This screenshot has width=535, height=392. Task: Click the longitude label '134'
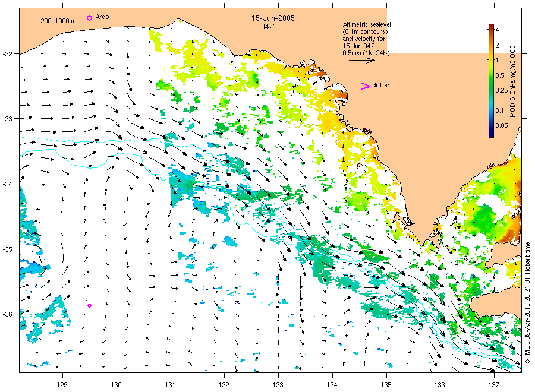point(332,385)
